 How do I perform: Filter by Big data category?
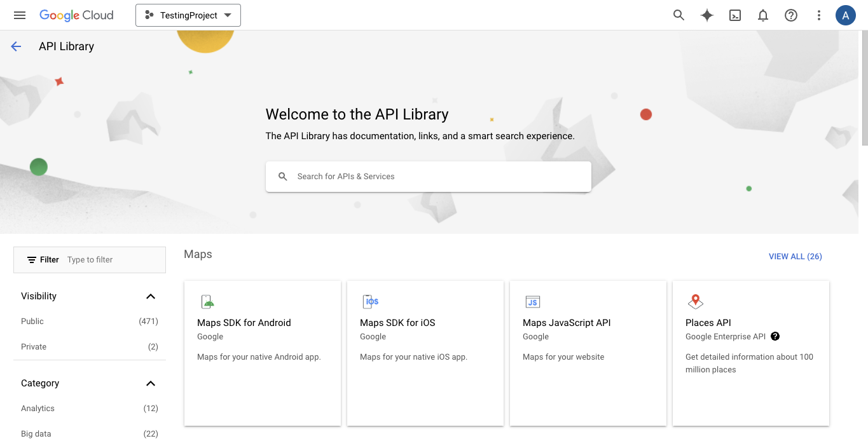pyautogui.click(x=36, y=434)
